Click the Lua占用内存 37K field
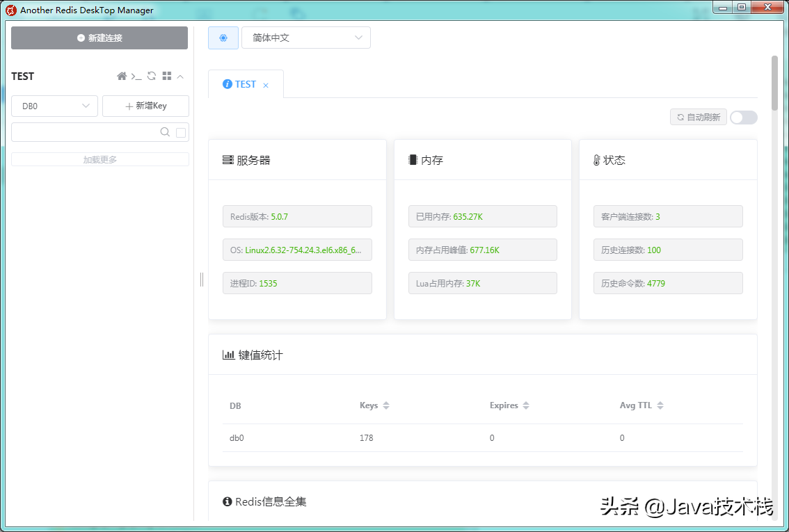Image resolution: width=789 pixels, height=532 pixels. (x=483, y=283)
